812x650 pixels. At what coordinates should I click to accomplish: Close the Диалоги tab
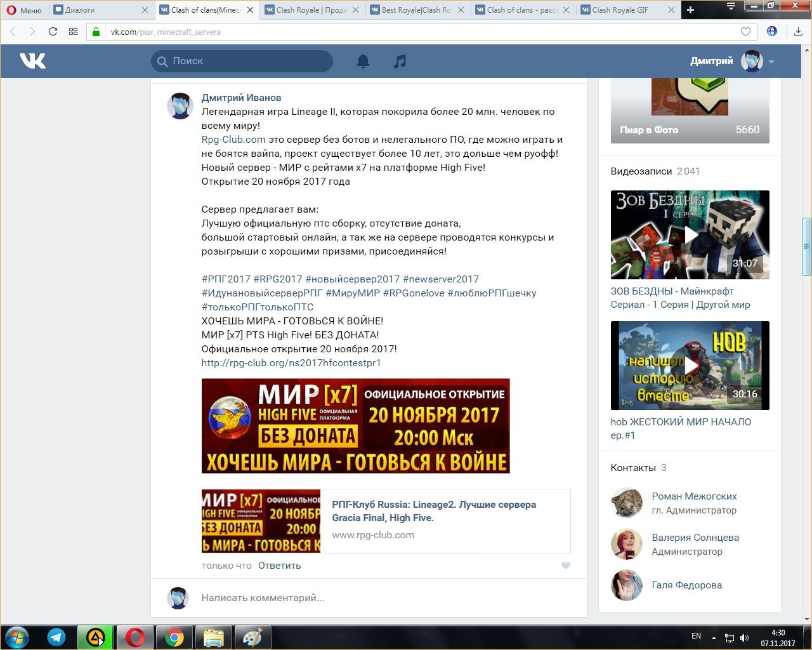pyautogui.click(x=145, y=10)
